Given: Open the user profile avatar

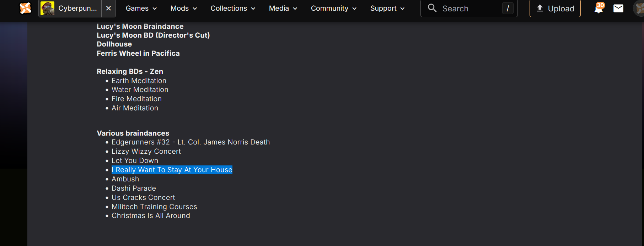Looking at the screenshot, I should click(639, 8).
